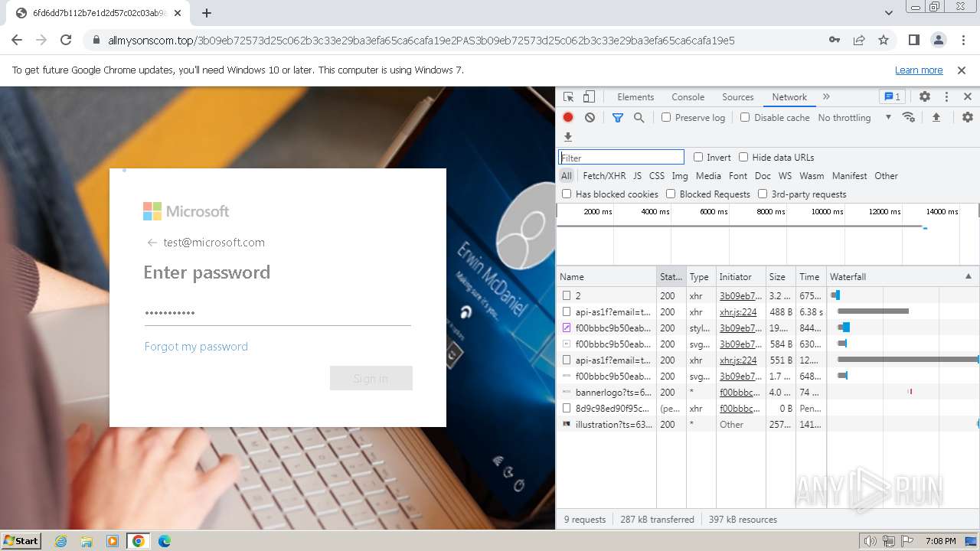Click the network Filter text box
The width and height of the screenshot is (980, 551).
[621, 157]
